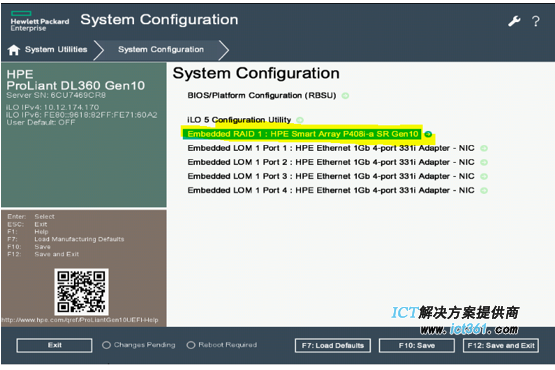Click the arrow icon next to BIOS/Platform Configuration
The image size is (555, 370).
[x=345, y=96]
